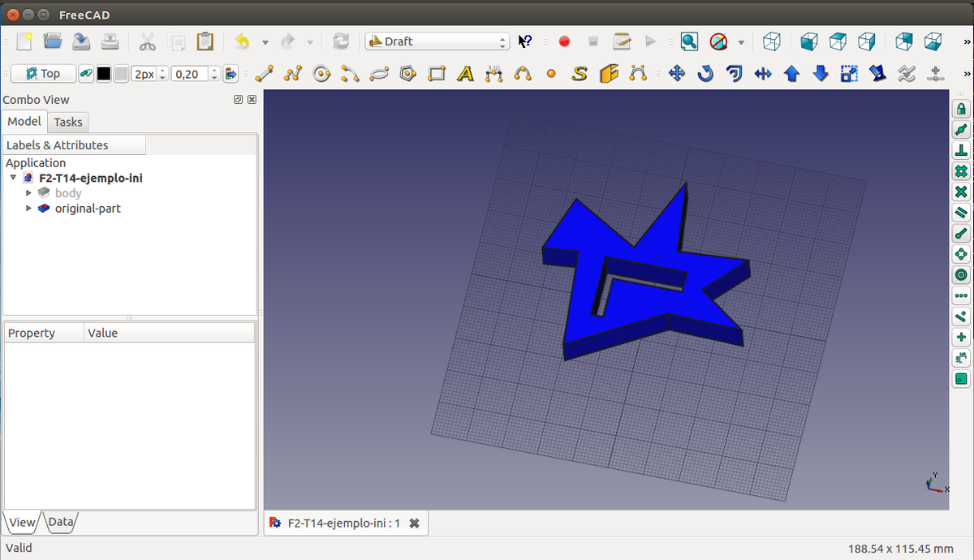Switch to the Tasks tab

(x=68, y=122)
